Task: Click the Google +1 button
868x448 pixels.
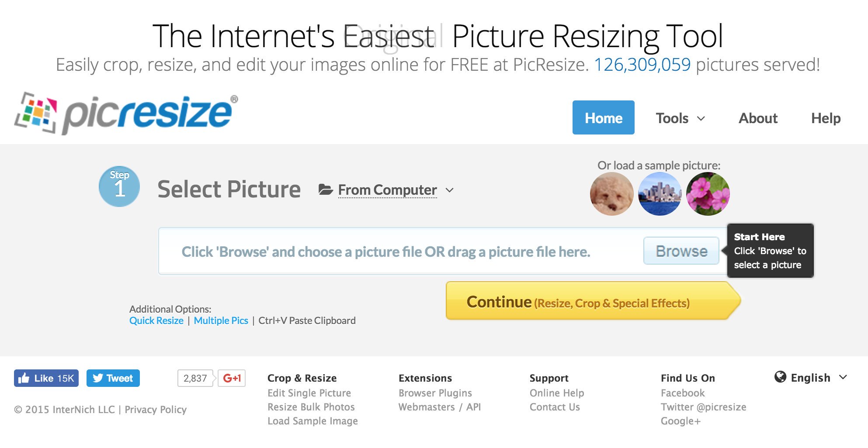Action: coord(232,378)
